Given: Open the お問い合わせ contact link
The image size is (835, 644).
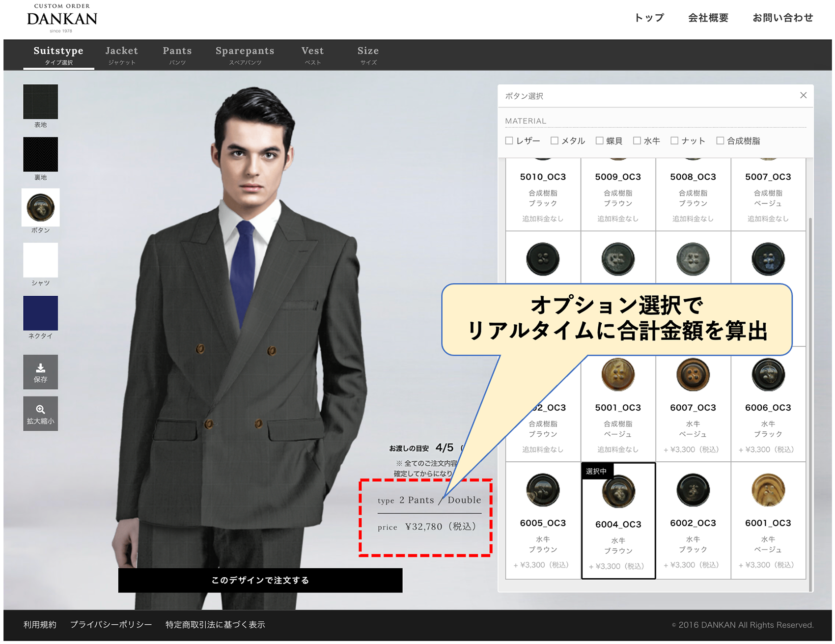Looking at the screenshot, I should (x=782, y=18).
